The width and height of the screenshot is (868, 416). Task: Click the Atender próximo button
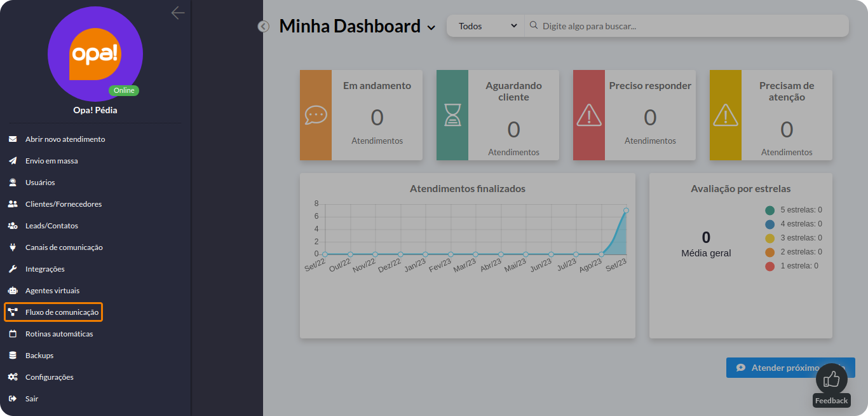790,368
